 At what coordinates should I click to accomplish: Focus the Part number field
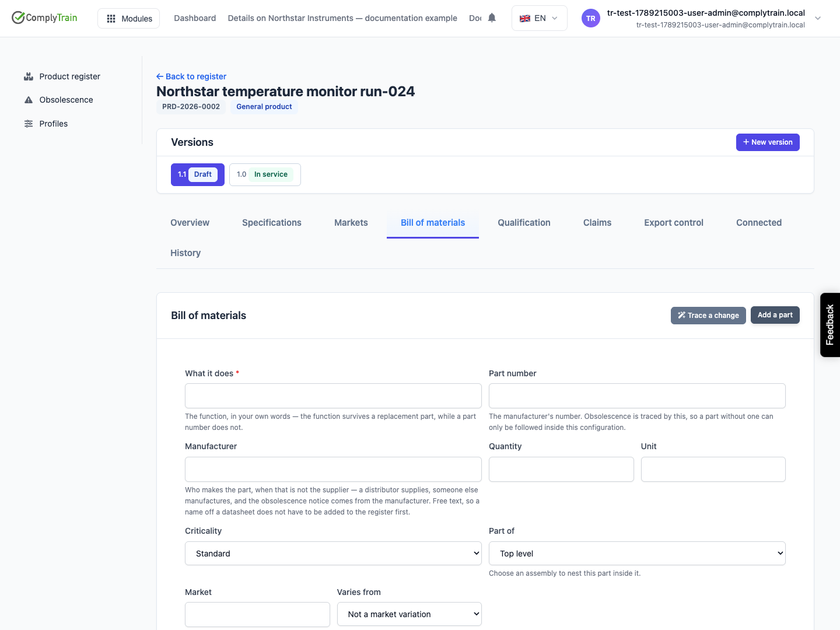click(x=637, y=396)
